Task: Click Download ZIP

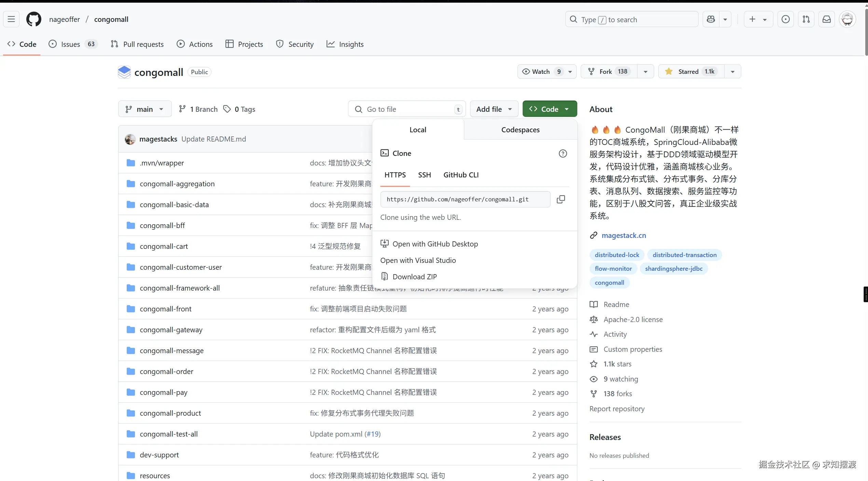Action: 414,277
